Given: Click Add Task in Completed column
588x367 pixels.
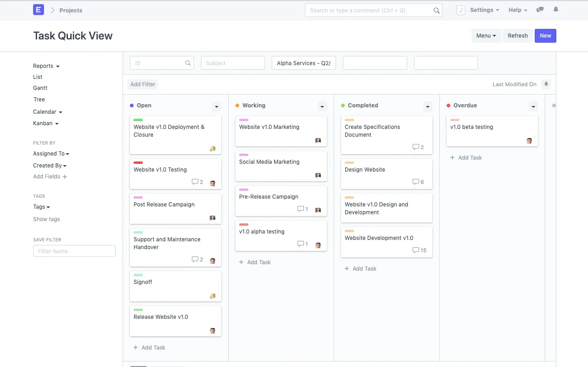Looking at the screenshot, I should pos(360,269).
